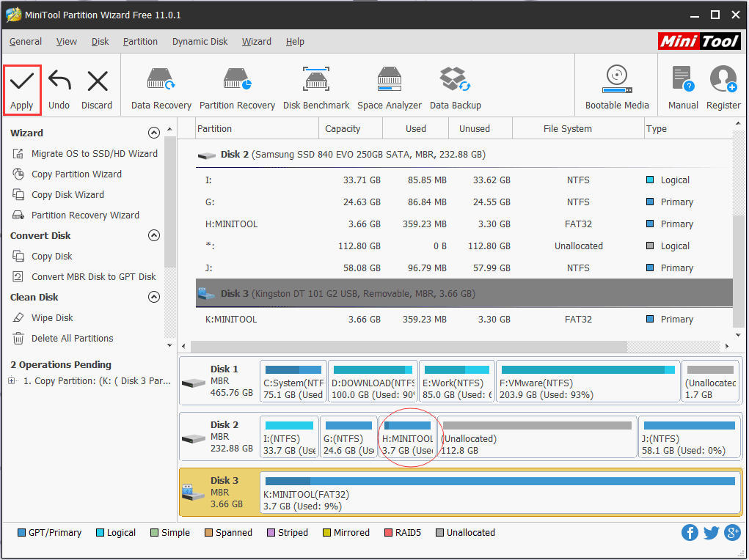Image resolution: width=749 pixels, height=560 pixels.
Task: Sort by the Unused column header
Action: [x=480, y=129]
